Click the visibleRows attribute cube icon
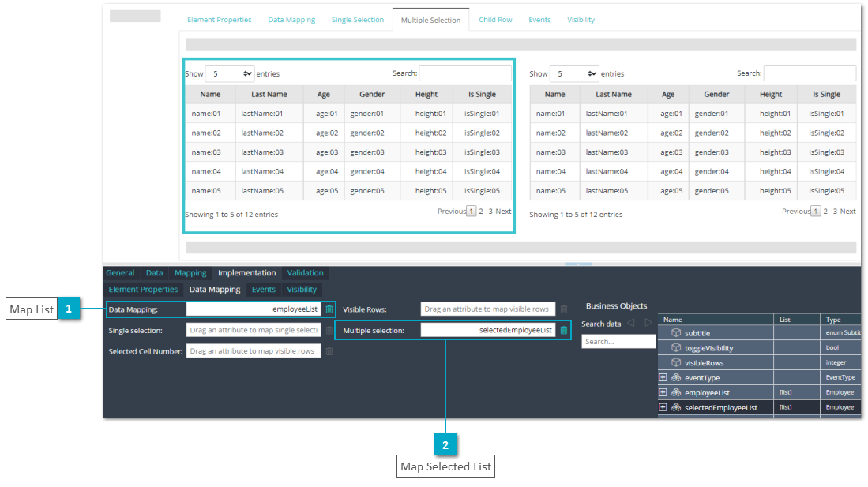 pos(676,362)
